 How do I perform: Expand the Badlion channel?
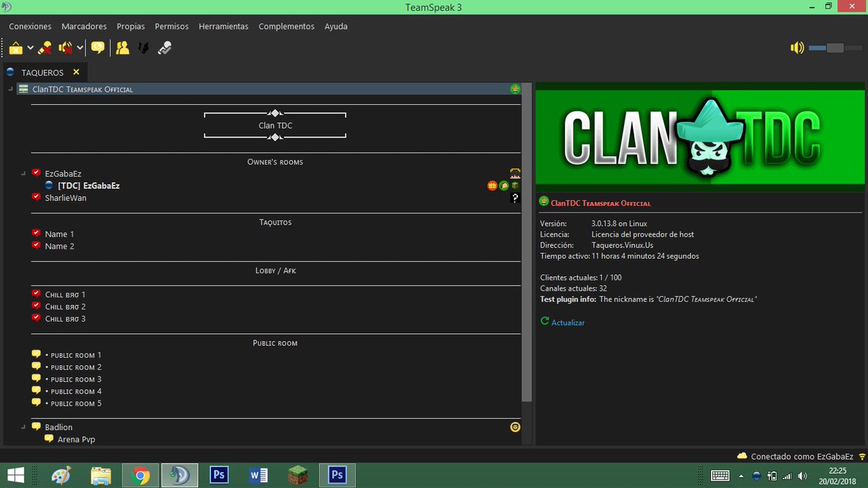[x=24, y=427]
